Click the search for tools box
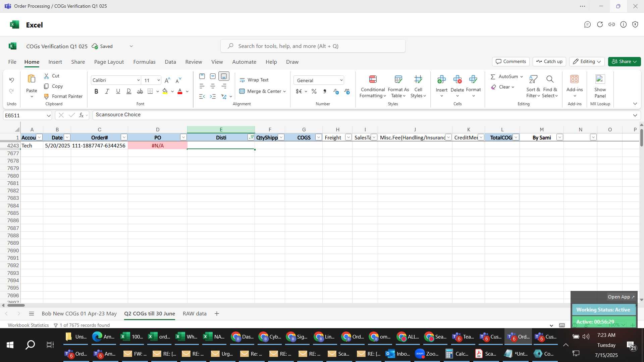 click(x=313, y=46)
